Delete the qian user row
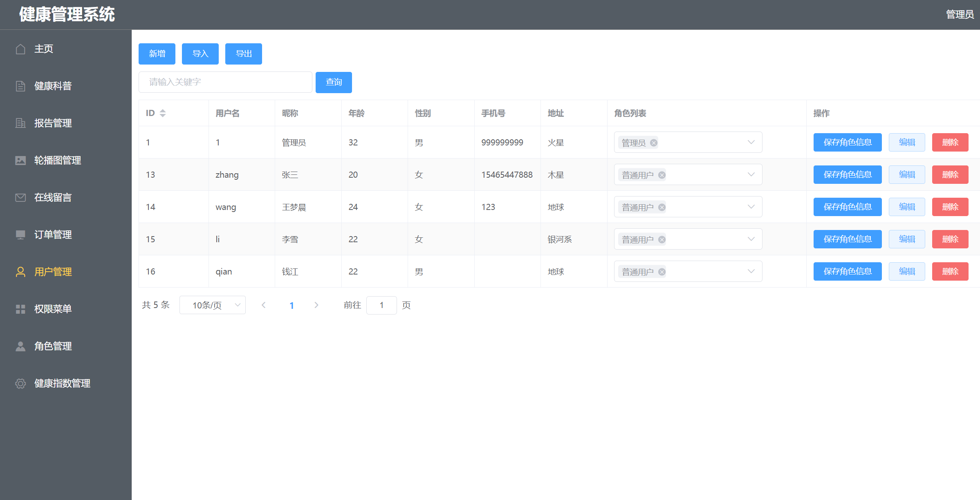Screen dimensions: 980x500 click(950, 271)
